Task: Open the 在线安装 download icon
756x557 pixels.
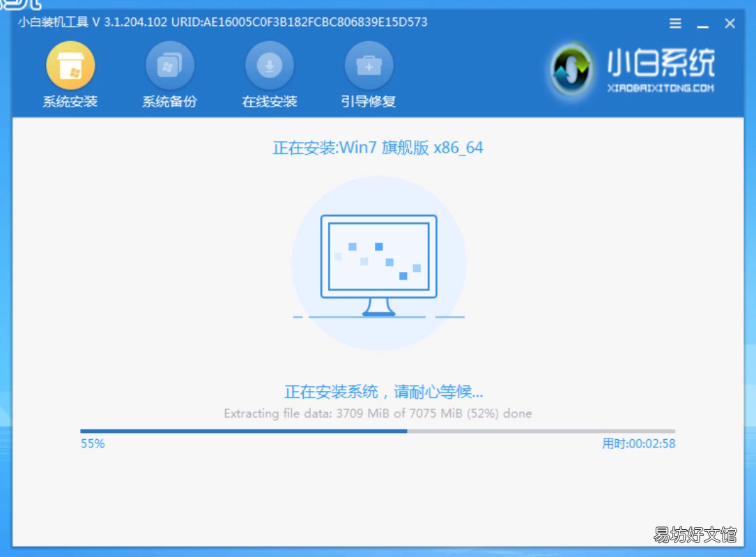Action: (270, 65)
